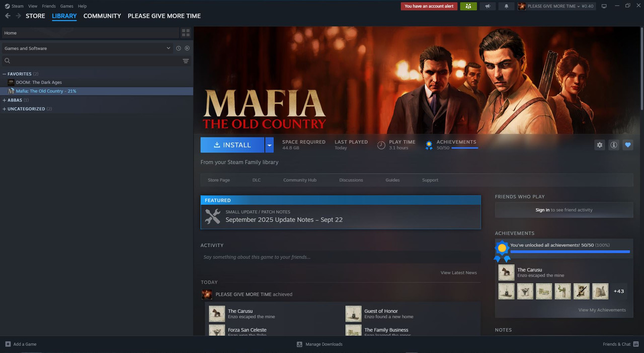Select DOOM: The Dark Ages in the library
The width and height of the screenshot is (644, 353).
(97, 82)
